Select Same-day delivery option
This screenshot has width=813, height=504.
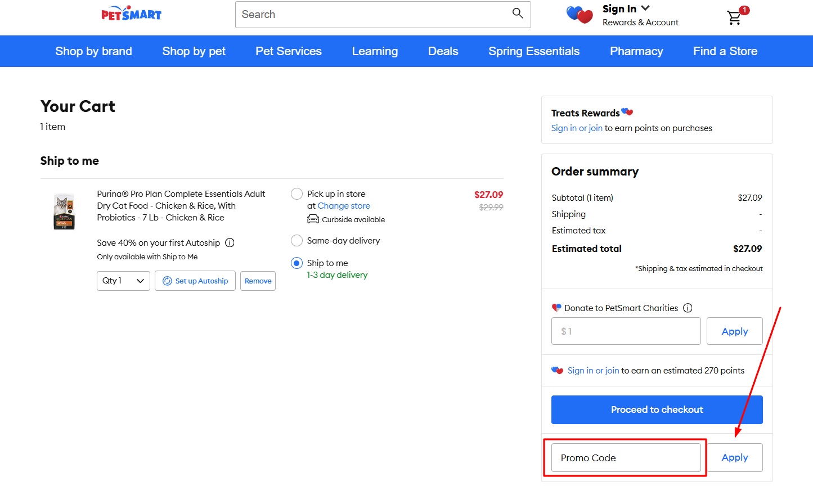[x=297, y=240]
